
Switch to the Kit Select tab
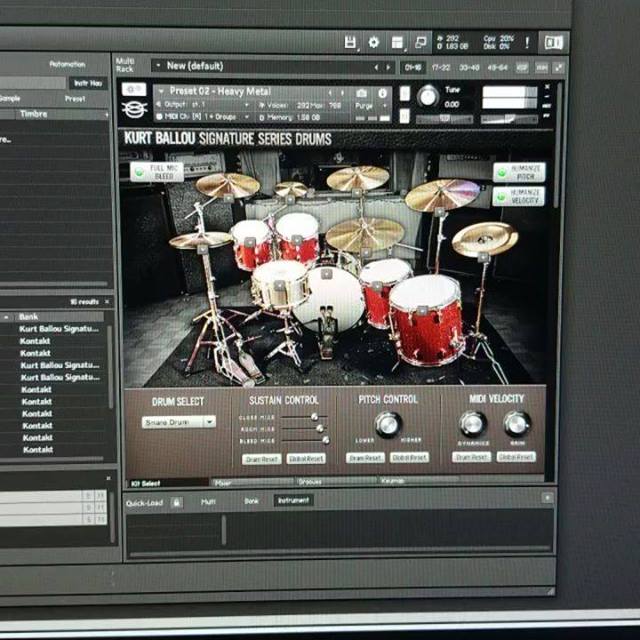(x=168, y=483)
